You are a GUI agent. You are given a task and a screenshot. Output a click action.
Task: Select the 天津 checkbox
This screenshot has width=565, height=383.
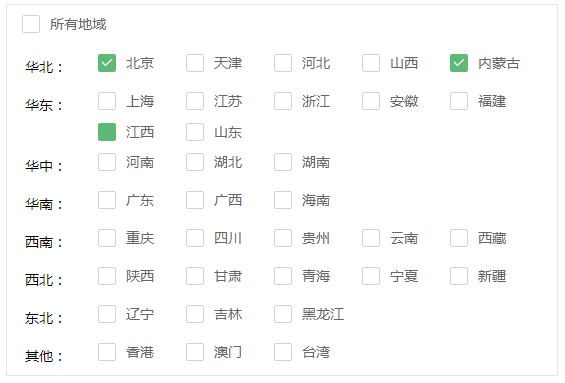tap(195, 63)
